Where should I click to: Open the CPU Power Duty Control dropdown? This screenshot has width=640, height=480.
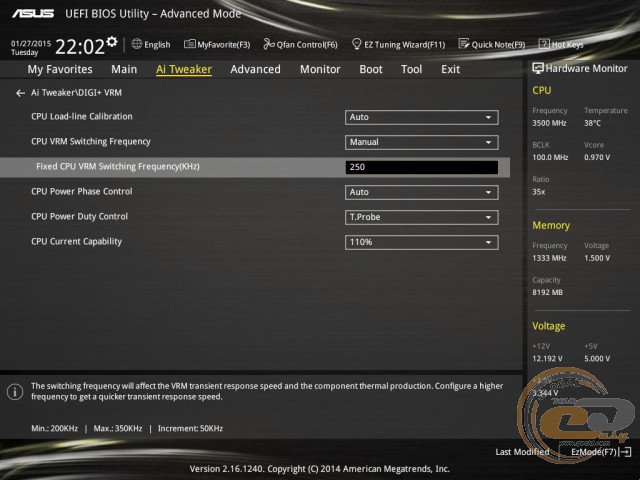422,217
